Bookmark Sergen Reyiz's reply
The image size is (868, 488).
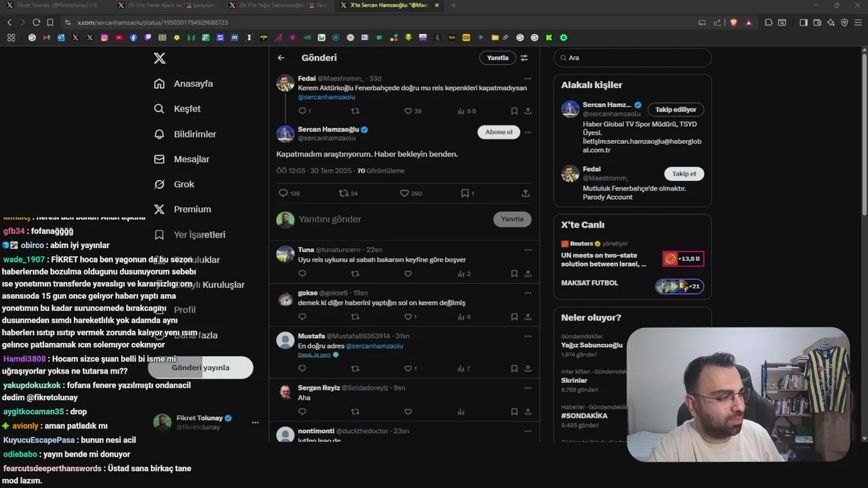tap(514, 411)
